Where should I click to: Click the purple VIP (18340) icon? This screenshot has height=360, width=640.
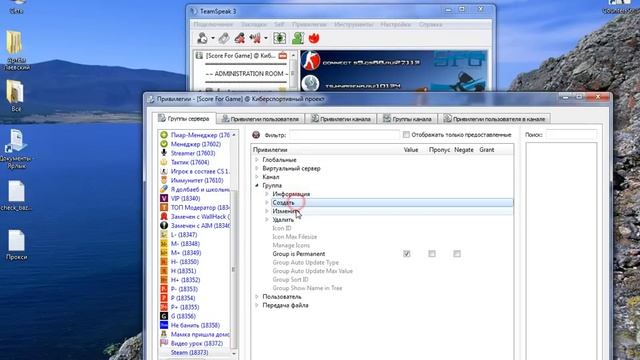(164, 198)
